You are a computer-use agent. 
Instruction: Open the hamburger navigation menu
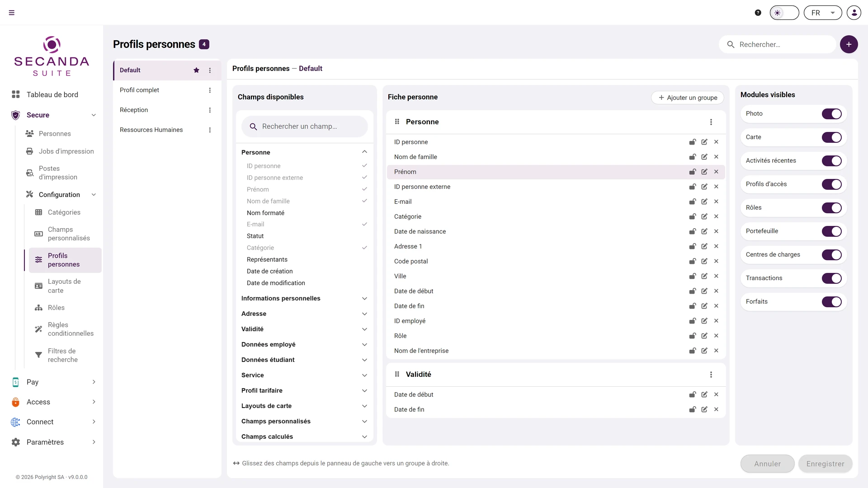coord(12,13)
